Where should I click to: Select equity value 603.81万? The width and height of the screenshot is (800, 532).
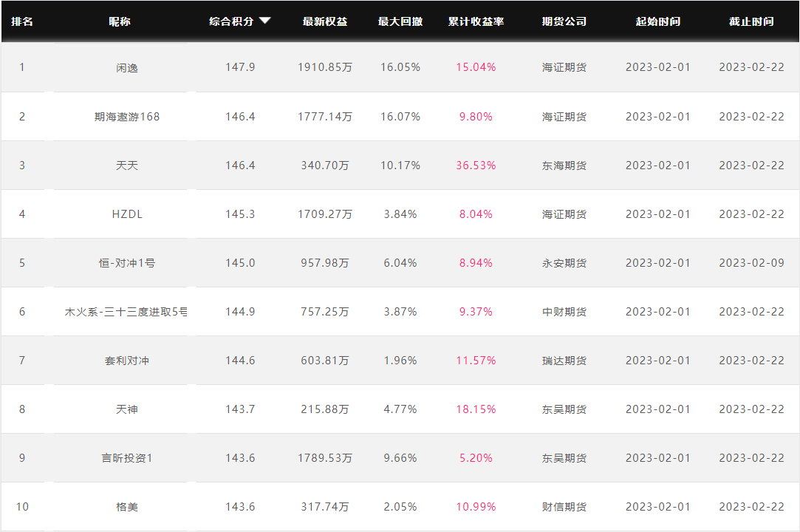(x=325, y=361)
